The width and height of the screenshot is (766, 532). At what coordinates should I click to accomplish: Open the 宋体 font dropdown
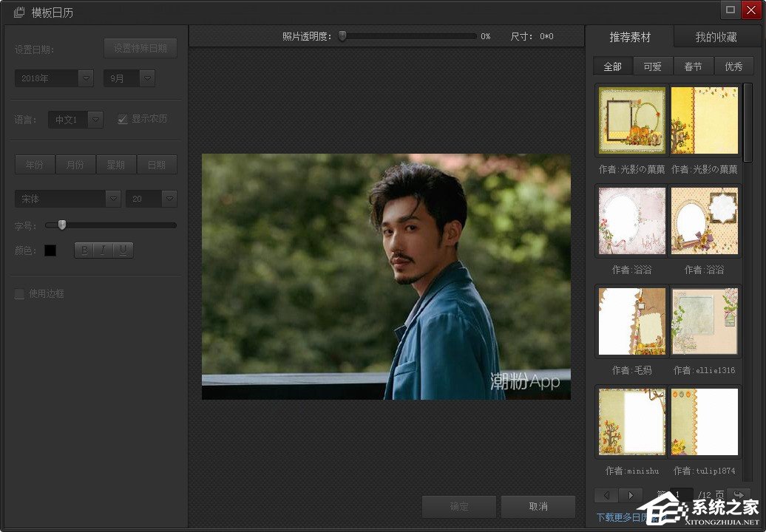tap(113, 199)
